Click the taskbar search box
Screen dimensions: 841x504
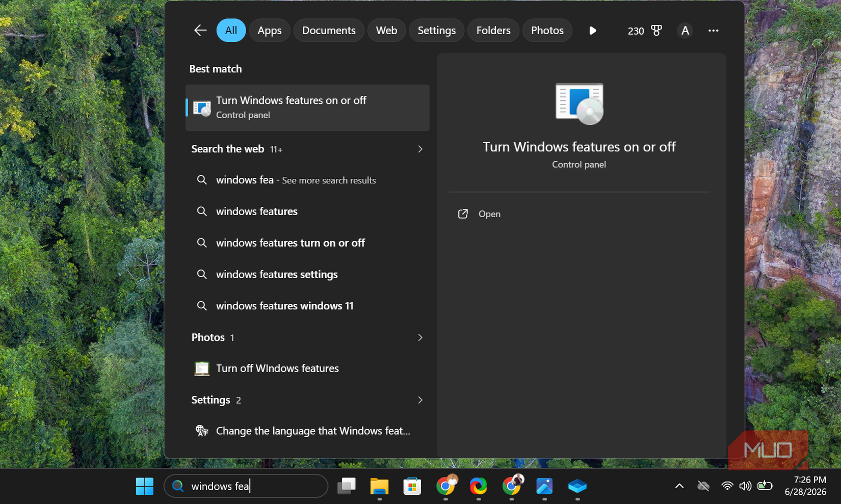(246, 486)
